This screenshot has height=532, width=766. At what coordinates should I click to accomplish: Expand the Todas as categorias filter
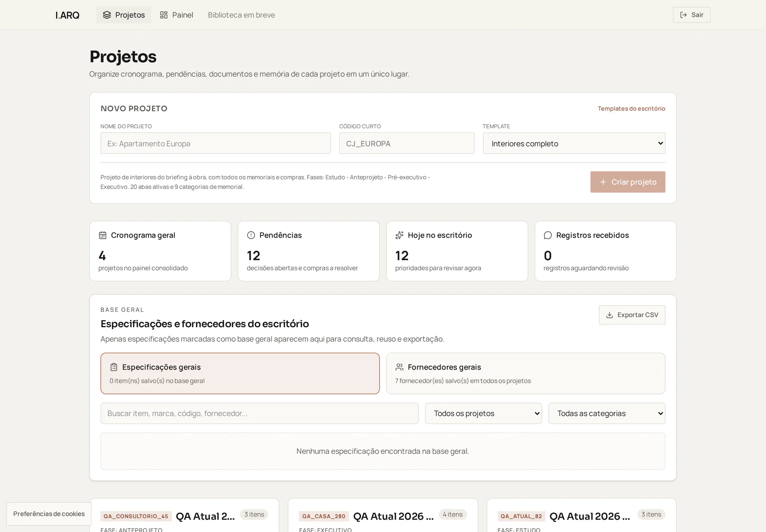tap(607, 413)
